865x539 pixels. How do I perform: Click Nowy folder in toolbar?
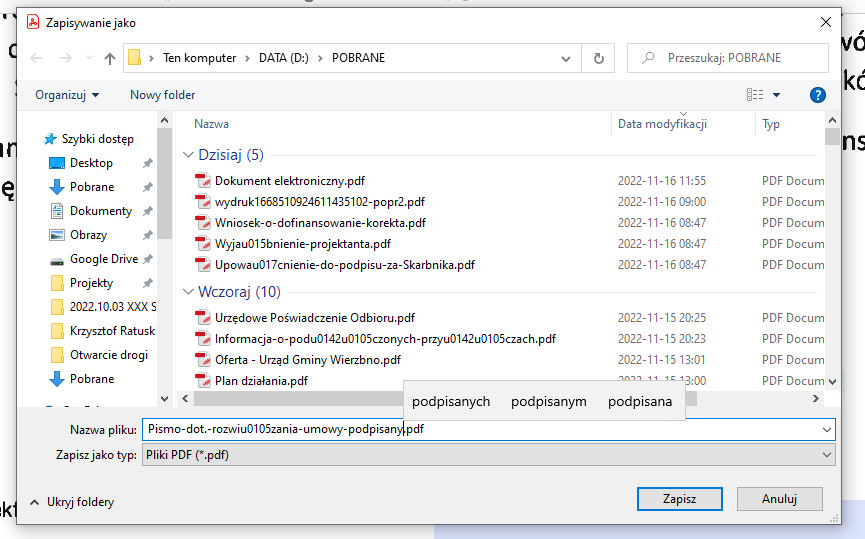point(162,95)
